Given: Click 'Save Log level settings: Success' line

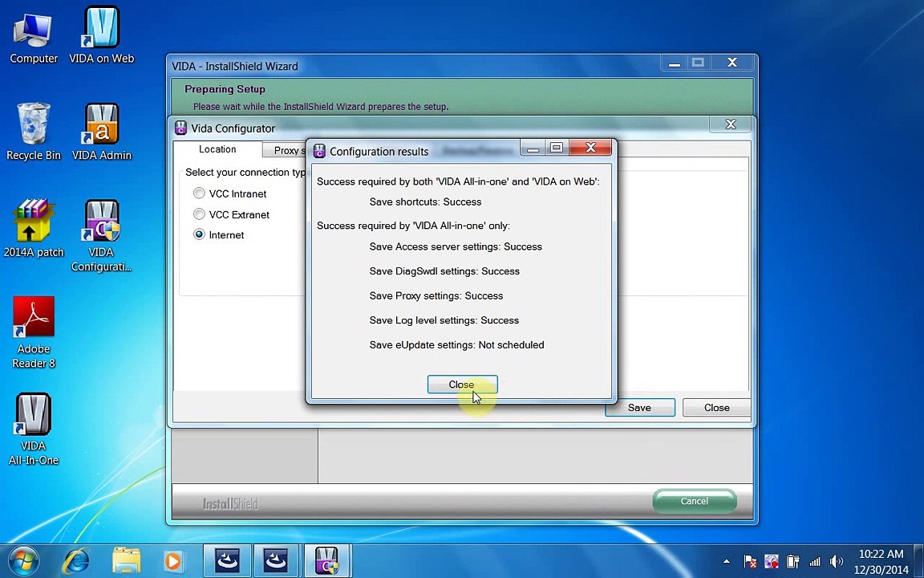Looking at the screenshot, I should [444, 320].
